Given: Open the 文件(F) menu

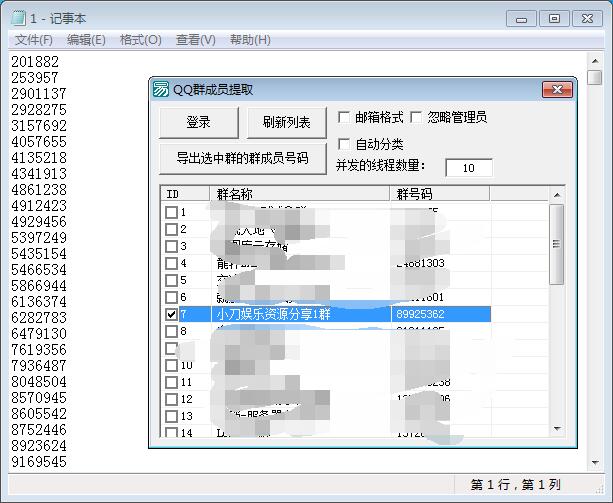Looking at the screenshot, I should coord(34,40).
